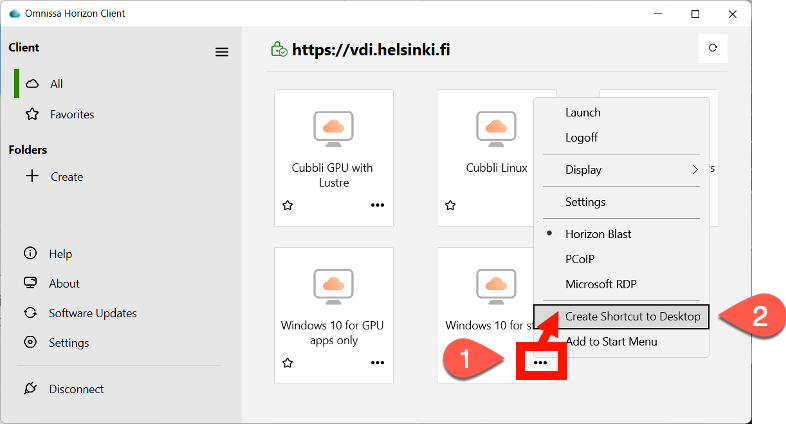Select the All cloud icon entry
The width and height of the screenshot is (786, 425).
click(x=45, y=84)
